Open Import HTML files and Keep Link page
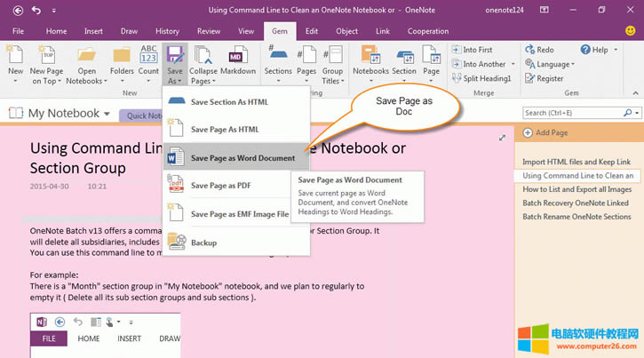The width and height of the screenshot is (644, 358). tap(576, 163)
